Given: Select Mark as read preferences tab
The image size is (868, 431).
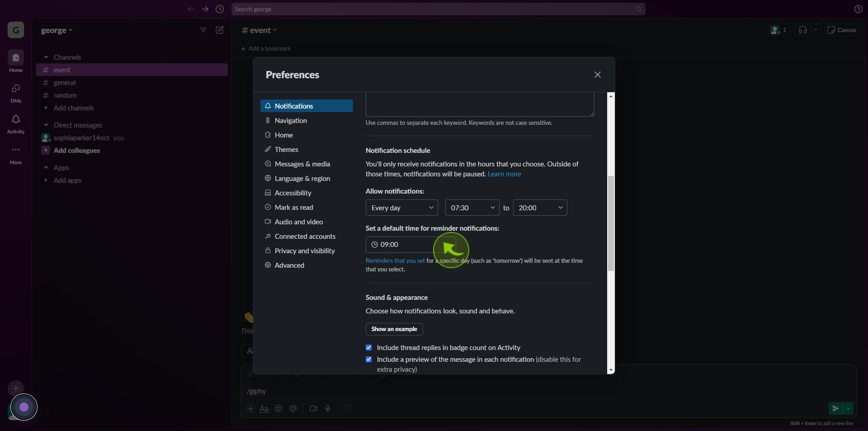Looking at the screenshot, I should click(x=307, y=207).
